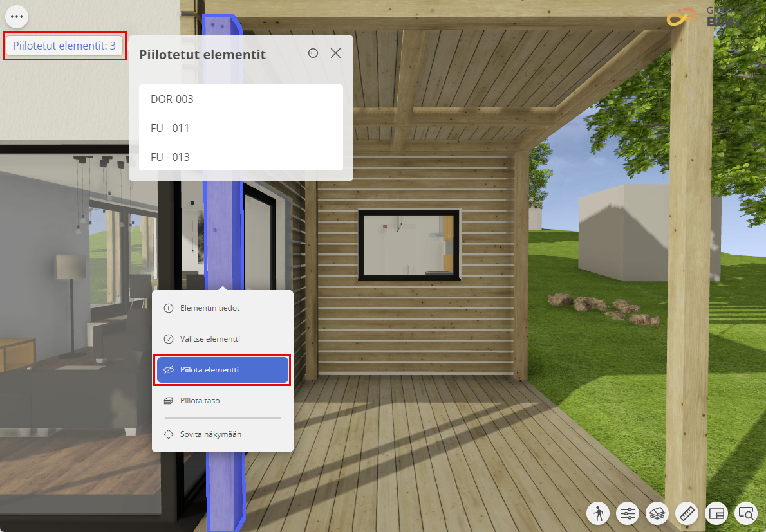Open the settings sliders icon
Screen dimensions: 766x532
(x=628, y=513)
